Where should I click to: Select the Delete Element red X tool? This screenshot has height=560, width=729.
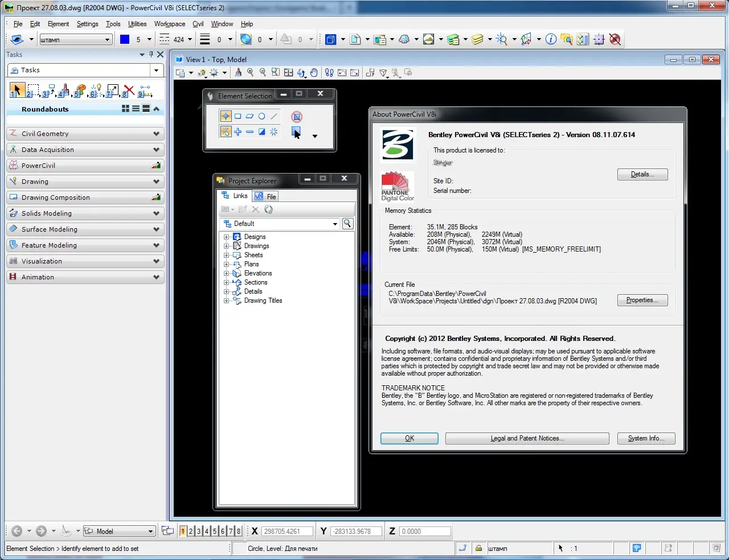click(129, 90)
